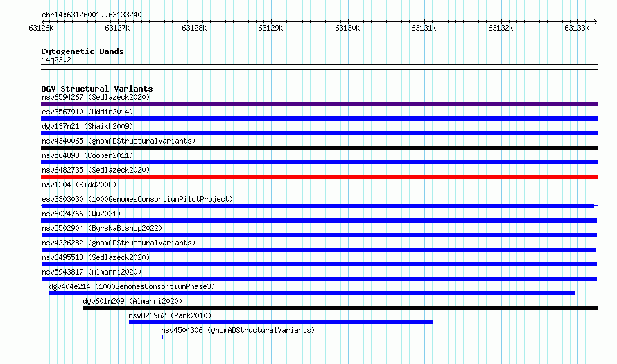
Task: Click the nsv564893 (Cooper2011) label
Action: click(x=87, y=155)
